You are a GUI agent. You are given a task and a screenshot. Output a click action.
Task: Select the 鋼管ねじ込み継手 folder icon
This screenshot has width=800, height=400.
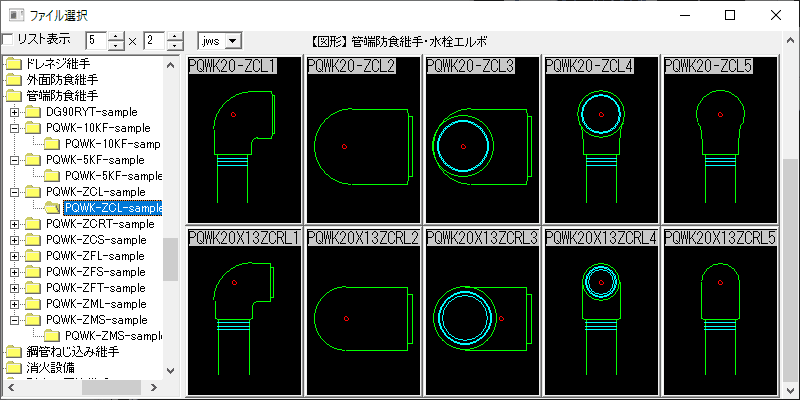click(x=13, y=352)
